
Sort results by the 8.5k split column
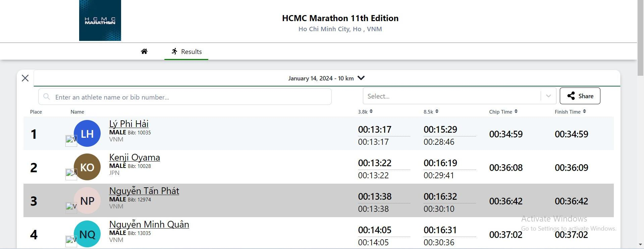(x=436, y=112)
